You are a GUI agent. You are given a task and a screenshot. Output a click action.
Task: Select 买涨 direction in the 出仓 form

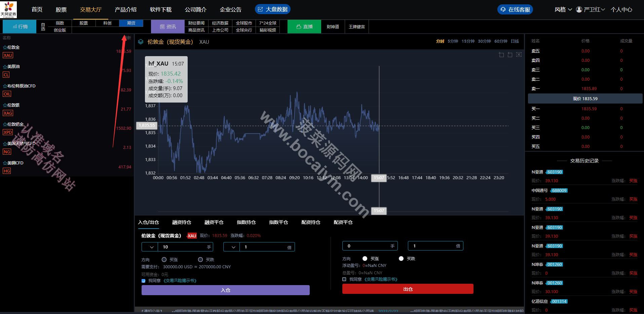pos(365,259)
